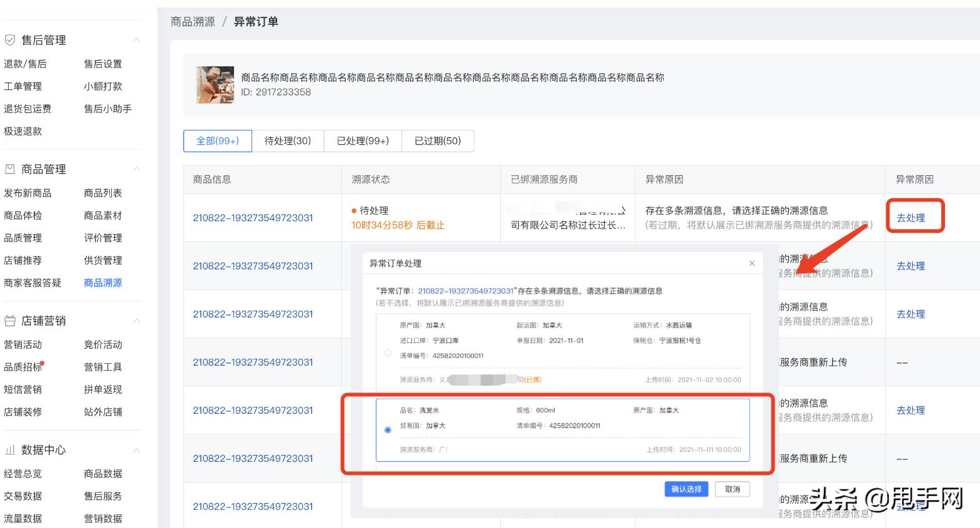Viewport: 980px width, 528px height.
Task: Select the 品名 洗发水 radio option
Action: click(388, 430)
